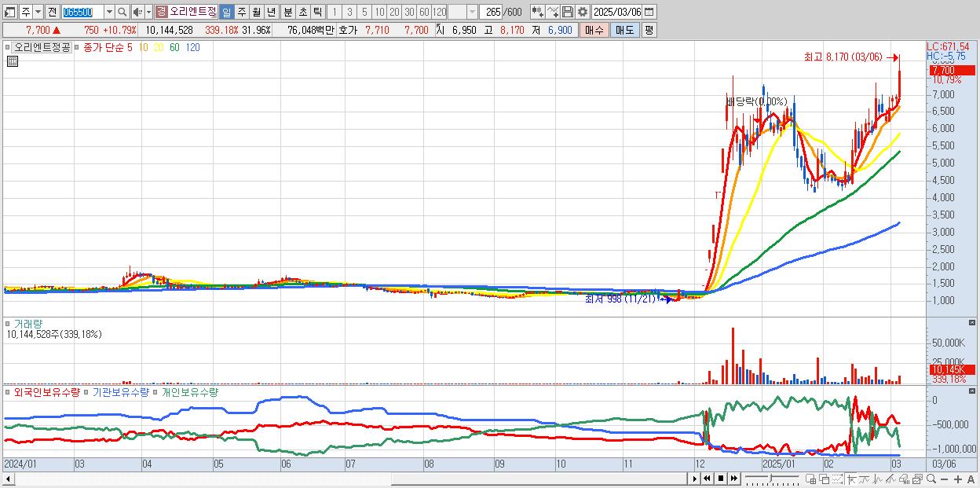980x488 pixels.
Task: Select the 주 weekly period toggle
Action: (x=241, y=12)
